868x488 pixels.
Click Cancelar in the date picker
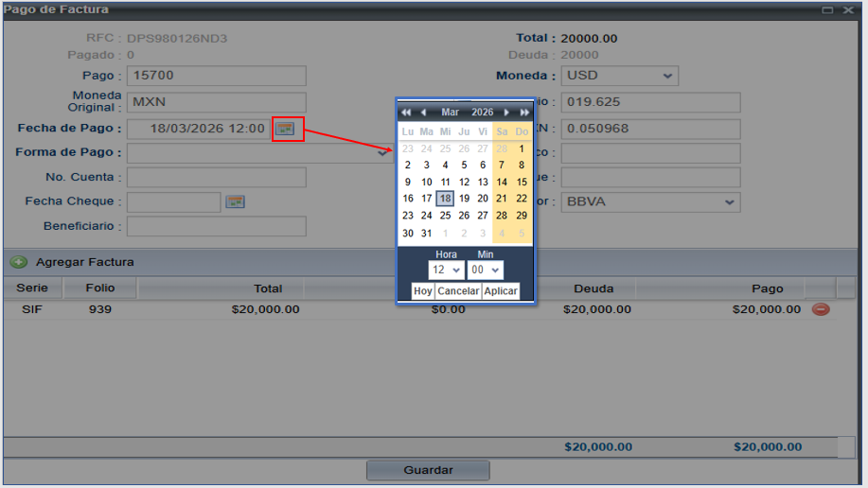tap(458, 291)
